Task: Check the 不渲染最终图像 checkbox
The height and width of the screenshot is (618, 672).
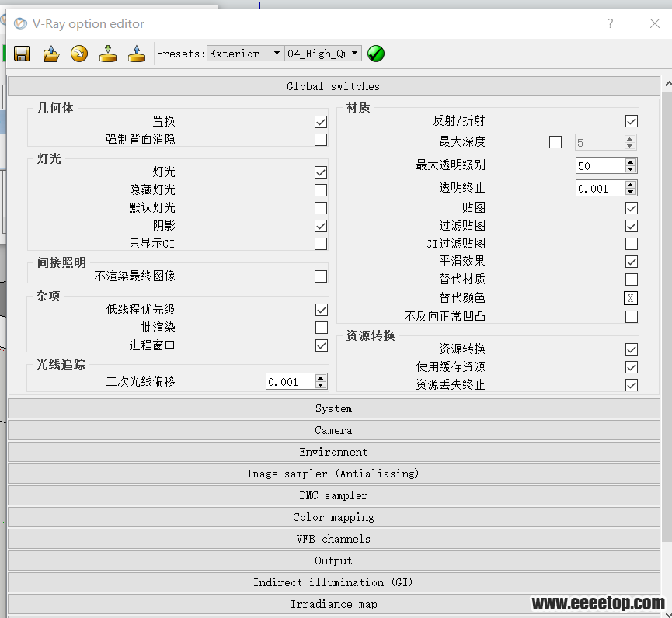Action: click(321, 276)
